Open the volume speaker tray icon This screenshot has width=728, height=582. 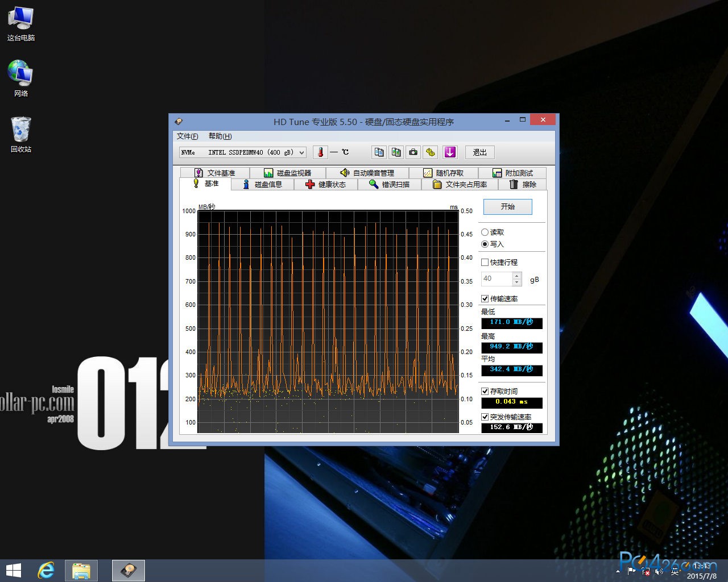click(660, 571)
